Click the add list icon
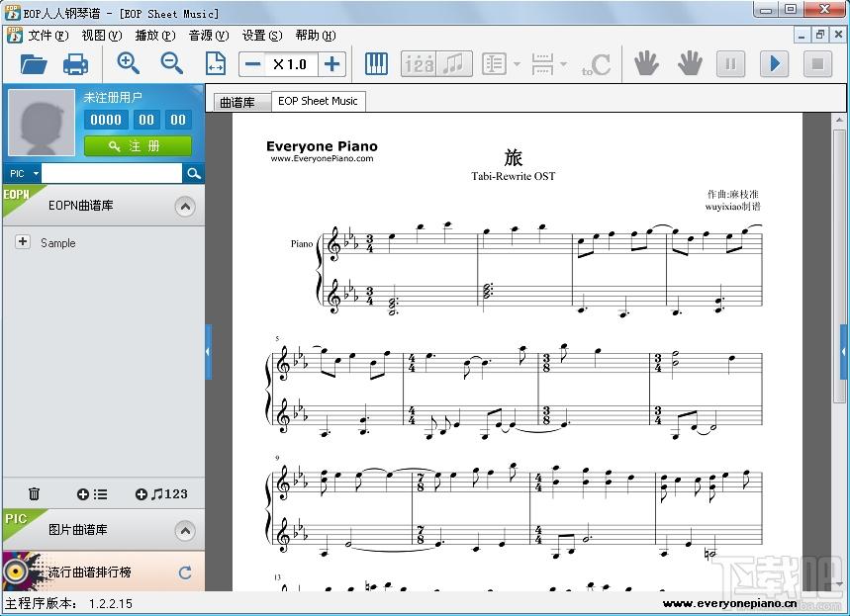 point(92,494)
